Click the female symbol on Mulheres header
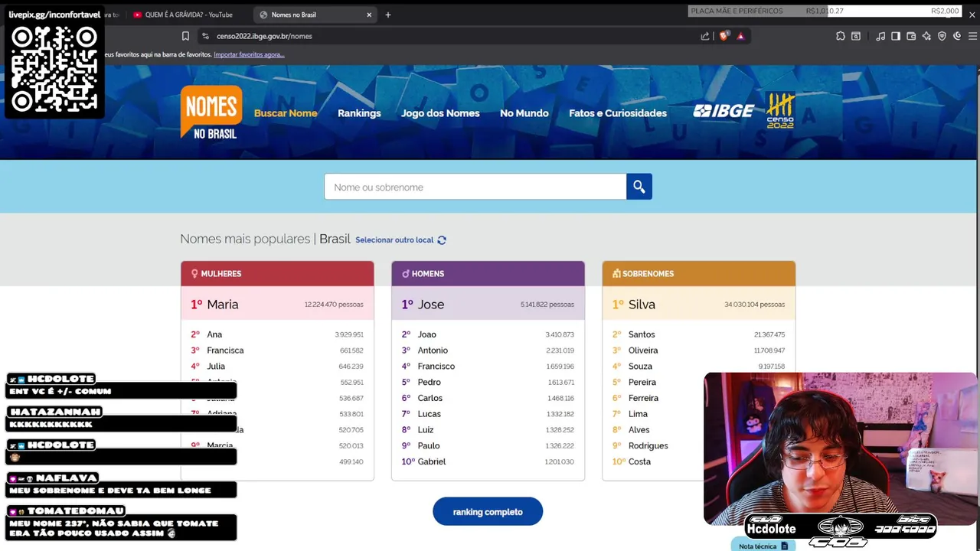This screenshot has width=980, height=551. [194, 273]
